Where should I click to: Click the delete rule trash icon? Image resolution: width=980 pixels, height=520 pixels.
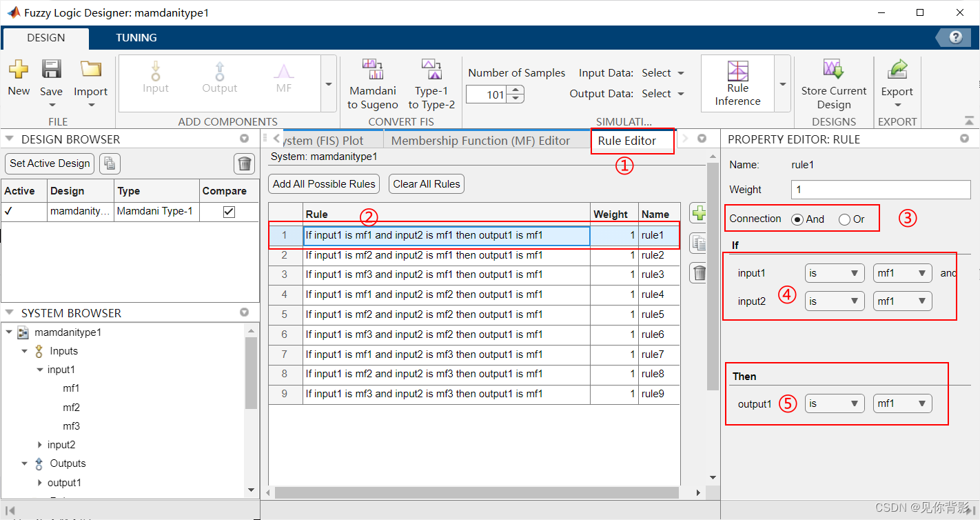coord(699,274)
